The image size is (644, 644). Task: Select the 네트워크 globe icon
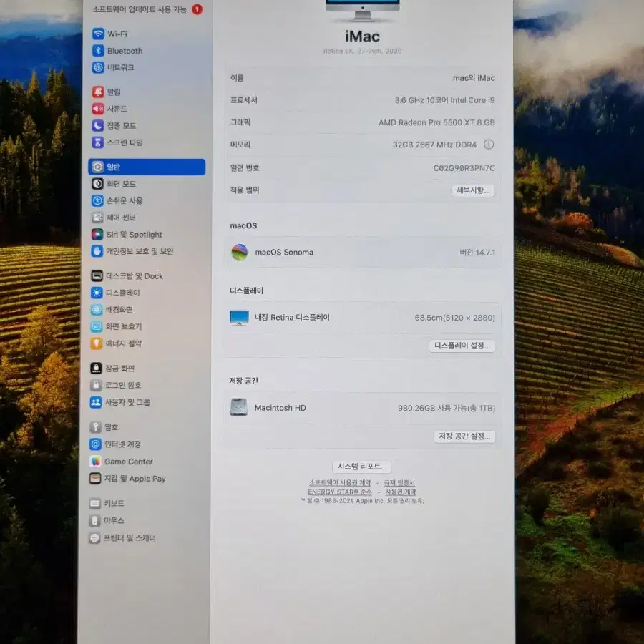[x=98, y=67]
